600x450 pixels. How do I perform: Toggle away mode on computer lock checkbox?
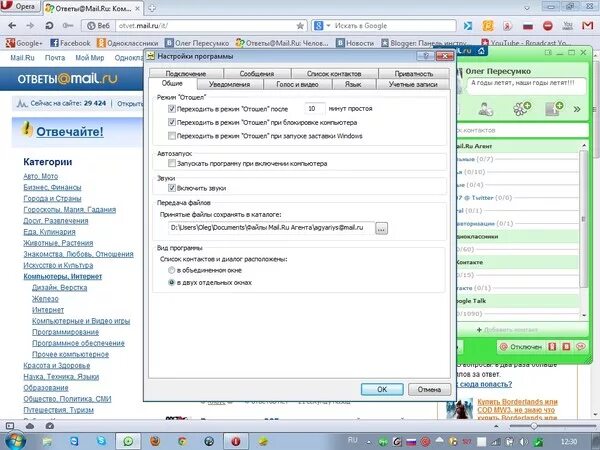[x=172, y=122]
